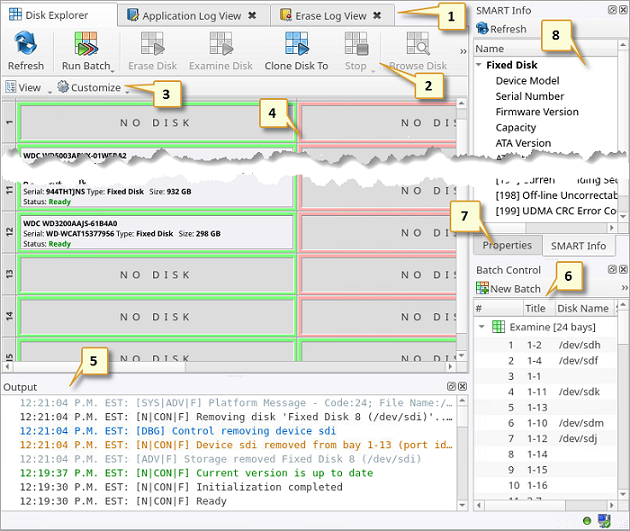Select the [198] Off-line Uncorrectable row

click(x=545, y=195)
